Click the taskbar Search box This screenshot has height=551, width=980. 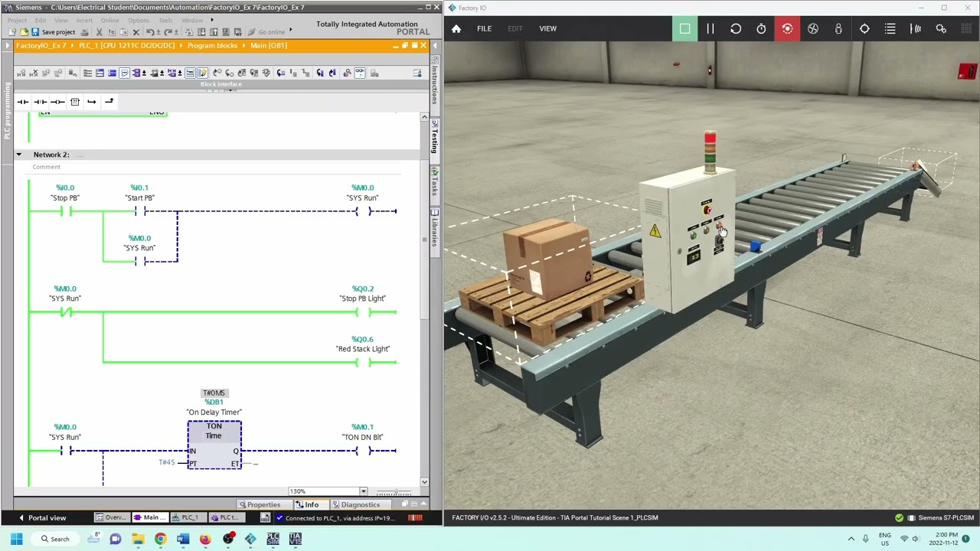coord(54,540)
